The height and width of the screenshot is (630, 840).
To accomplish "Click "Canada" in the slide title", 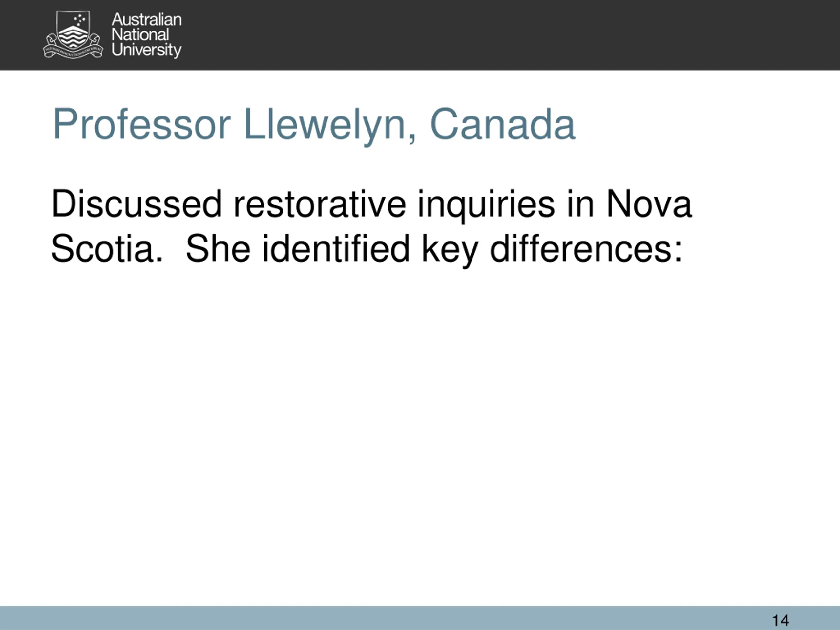I will pos(502,124).
